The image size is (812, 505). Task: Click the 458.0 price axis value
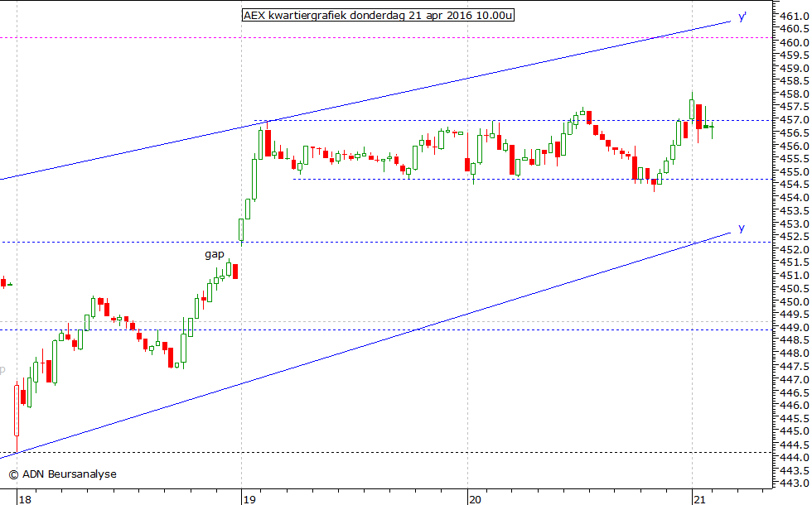795,94
